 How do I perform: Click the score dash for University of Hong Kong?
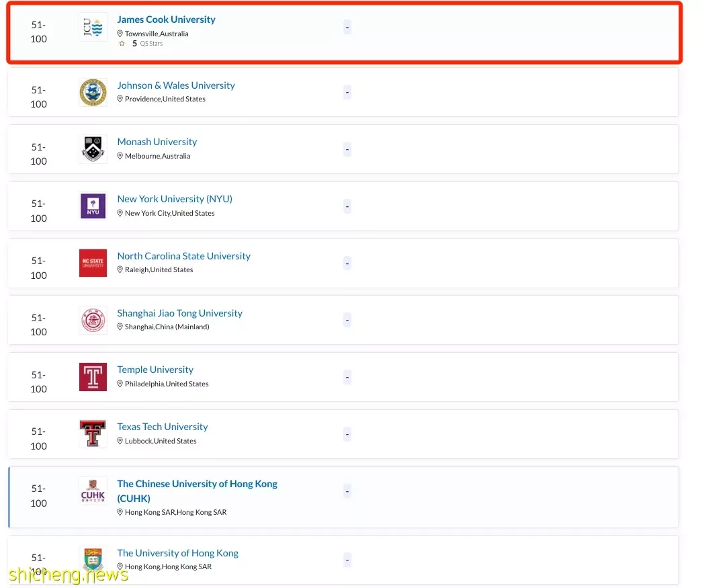pyautogui.click(x=347, y=559)
